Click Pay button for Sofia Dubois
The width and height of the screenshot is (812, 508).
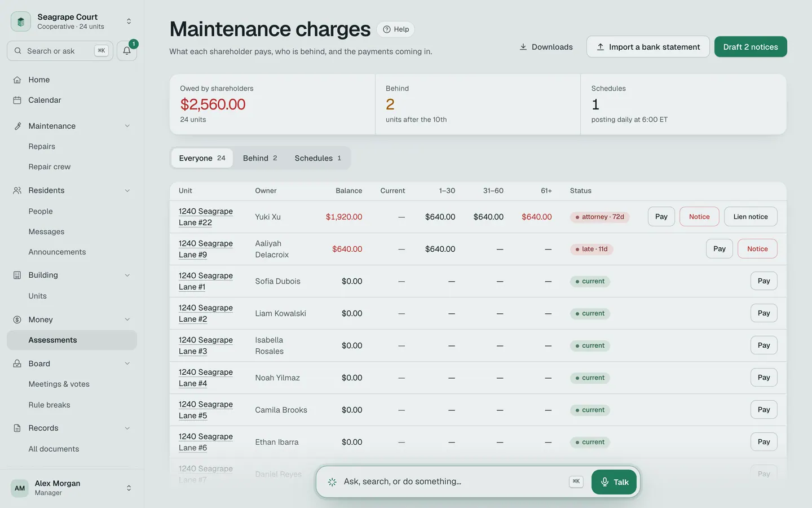(764, 281)
